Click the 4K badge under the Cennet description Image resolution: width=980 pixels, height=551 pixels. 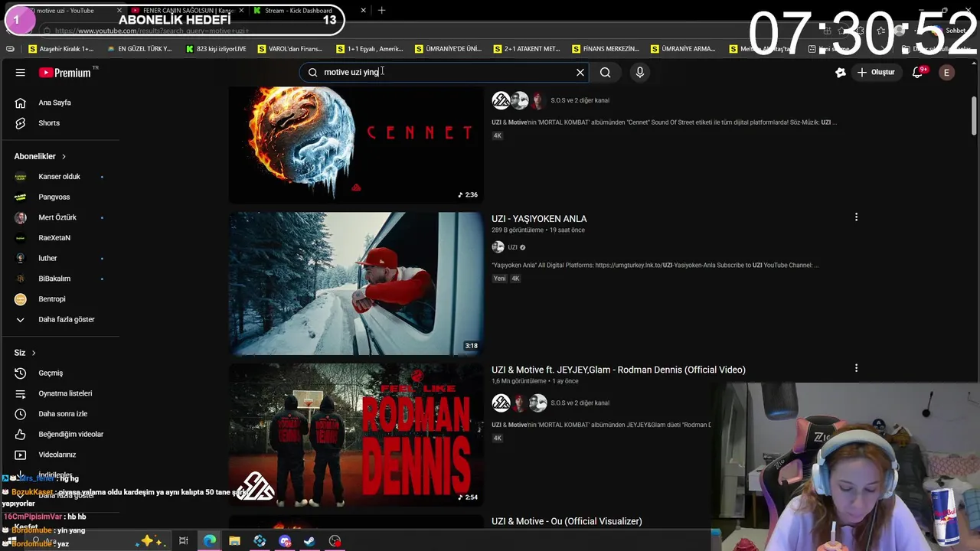coord(497,135)
